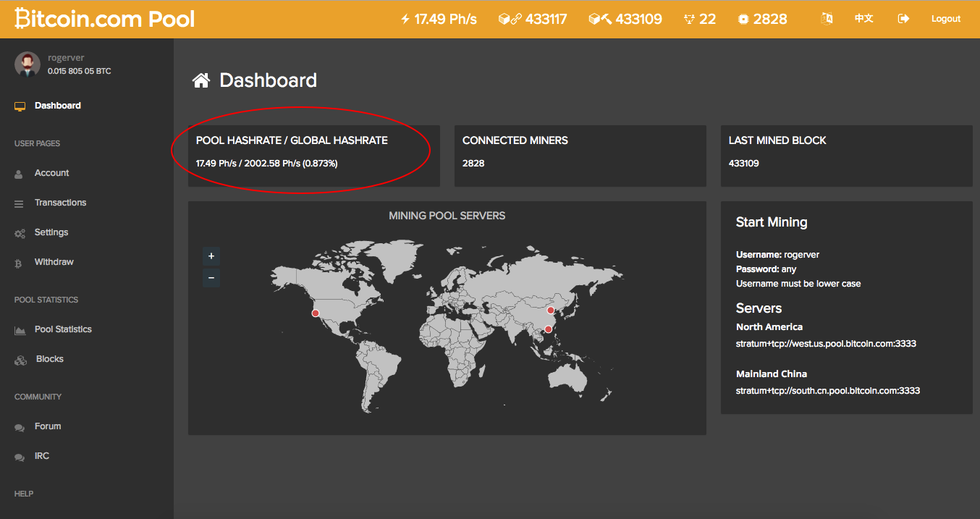Click the 2828 connected miners value in card
The height and width of the screenshot is (519, 980).
point(473,164)
